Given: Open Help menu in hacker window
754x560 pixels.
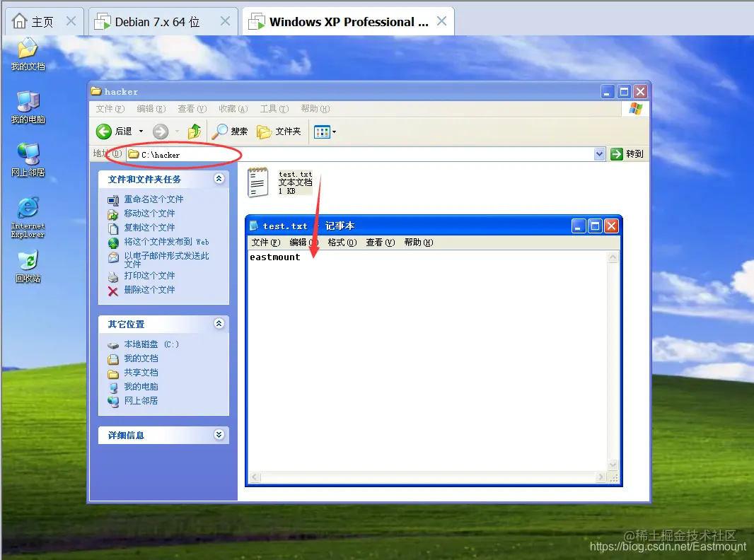Looking at the screenshot, I should pyautogui.click(x=315, y=109).
